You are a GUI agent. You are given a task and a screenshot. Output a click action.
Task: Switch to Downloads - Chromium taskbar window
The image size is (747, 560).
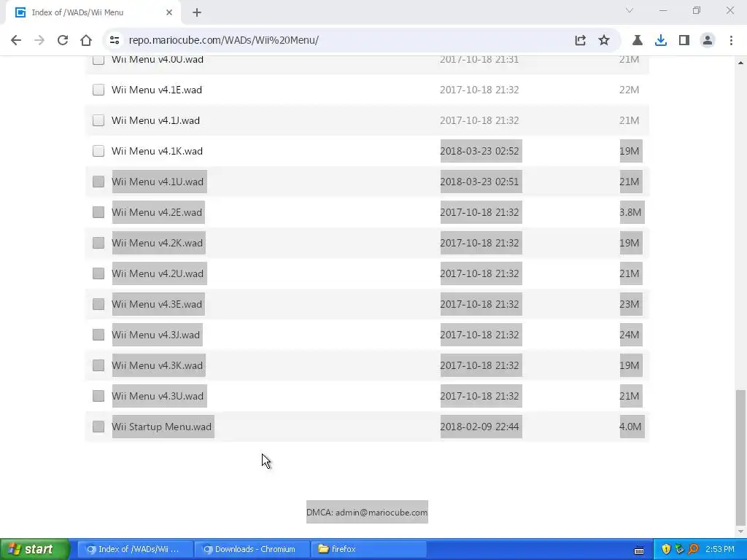tap(252, 549)
